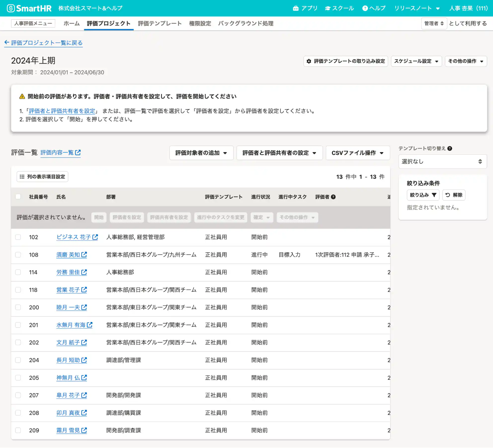Toggle the select-all checkbox in table header
The image size is (493, 448).
tap(18, 197)
